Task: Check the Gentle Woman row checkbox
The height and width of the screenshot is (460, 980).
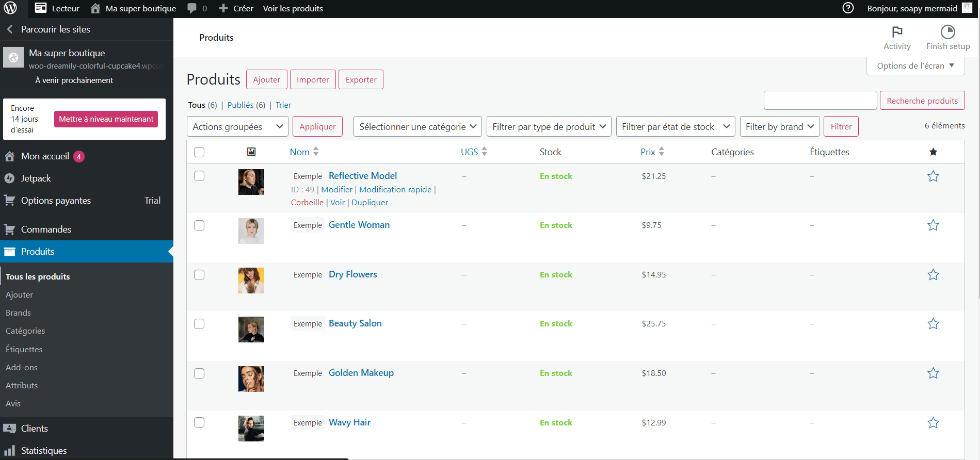Action: [x=199, y=225]
